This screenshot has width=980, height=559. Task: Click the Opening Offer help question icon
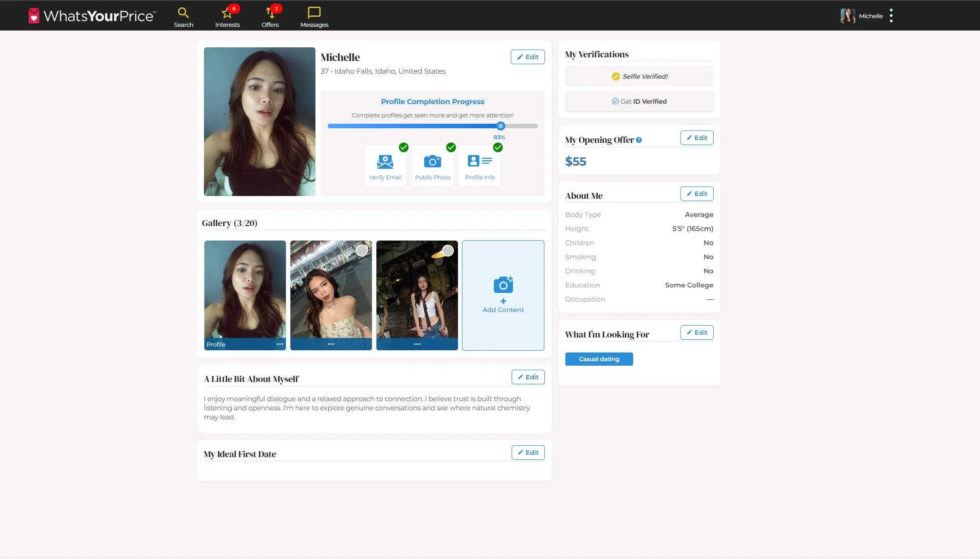click(x=639, y=140)
